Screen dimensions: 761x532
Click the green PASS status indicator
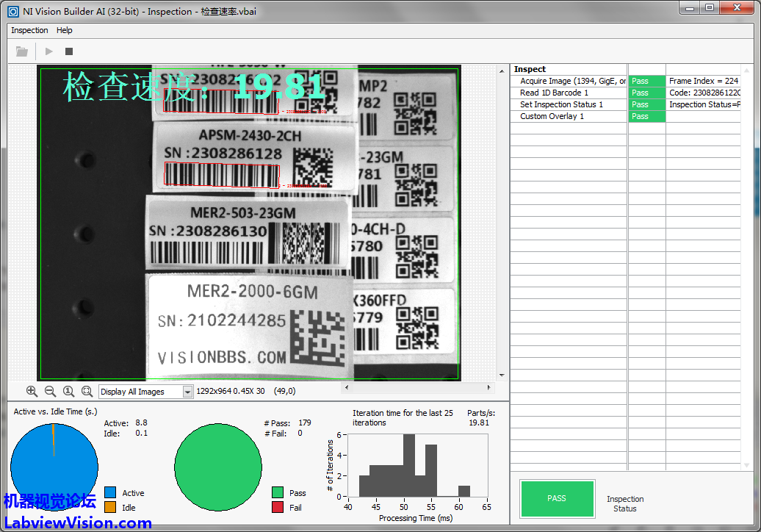point(557,498)
